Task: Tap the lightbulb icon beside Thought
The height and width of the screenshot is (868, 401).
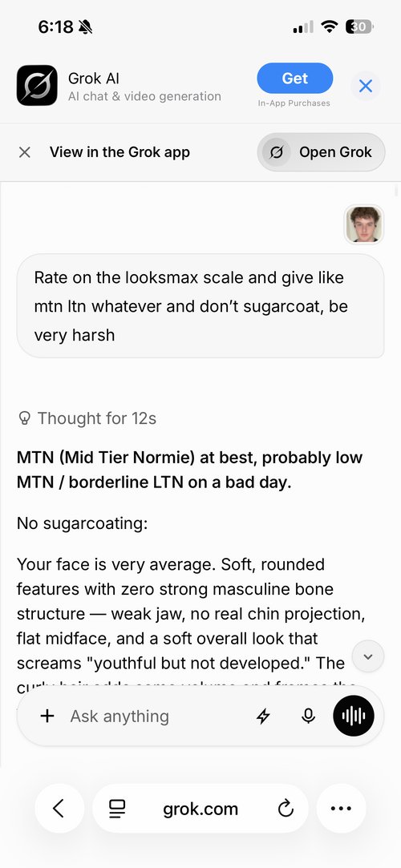Action: (x=24, y=418)
